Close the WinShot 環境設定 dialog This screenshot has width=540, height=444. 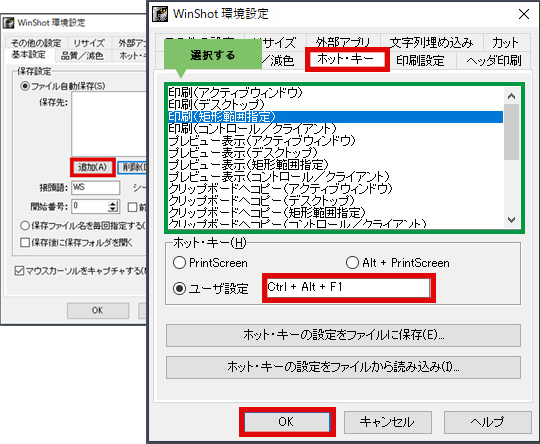click(524, 14)
